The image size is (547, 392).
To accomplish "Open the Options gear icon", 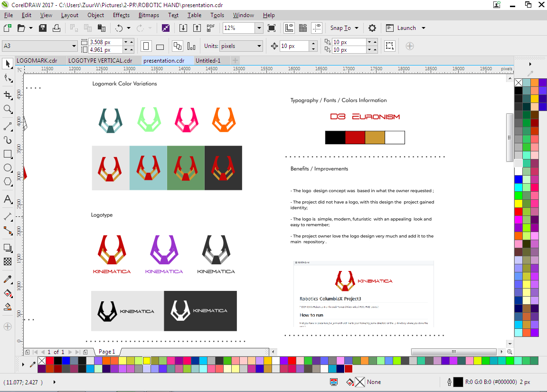I will (x=372, y=28).
